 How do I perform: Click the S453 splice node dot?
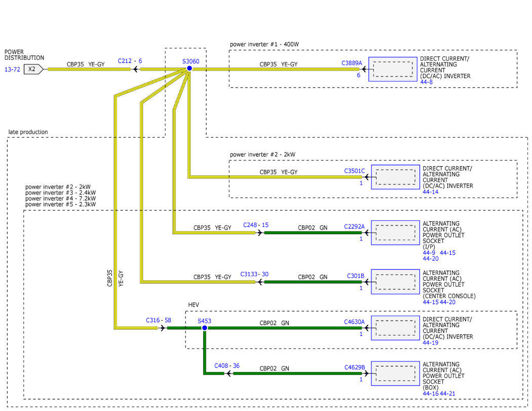[205, 328]
